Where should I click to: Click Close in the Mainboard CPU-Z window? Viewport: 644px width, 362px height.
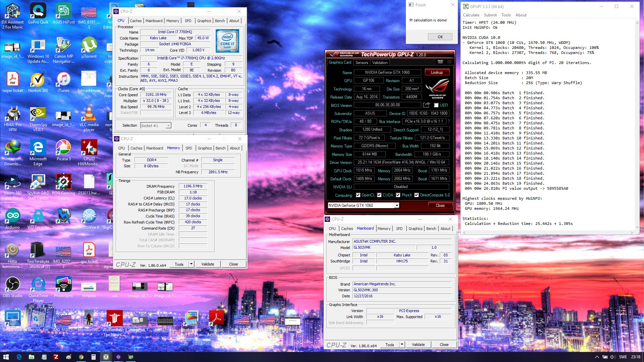[444, 345]
